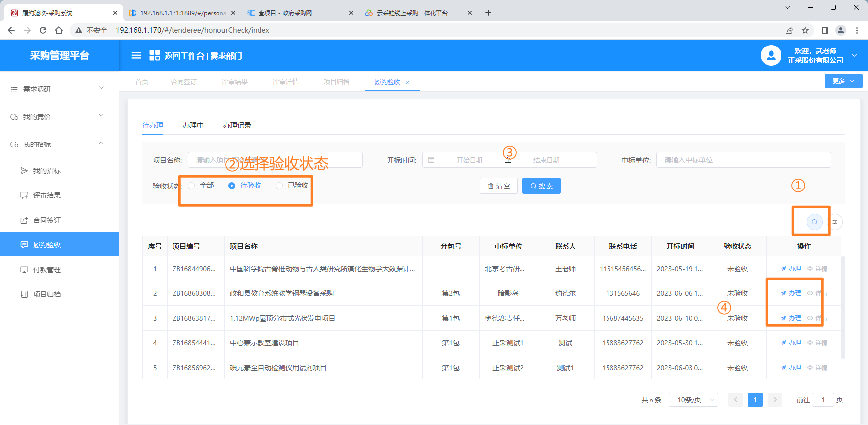Viewport: 868px width, 425px height.
Task: Click the 中标单位 input field
Action: [x=743, y=160]
